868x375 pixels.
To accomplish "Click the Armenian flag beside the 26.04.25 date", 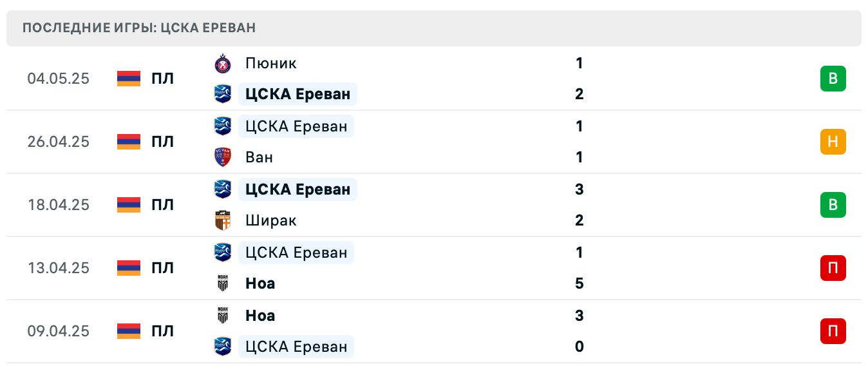I will (127, 141).
